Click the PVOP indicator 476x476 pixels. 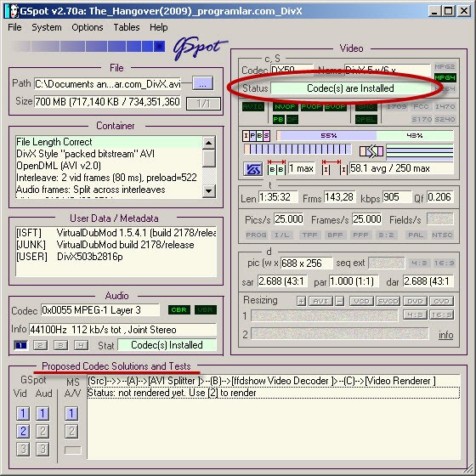(311, 106)
